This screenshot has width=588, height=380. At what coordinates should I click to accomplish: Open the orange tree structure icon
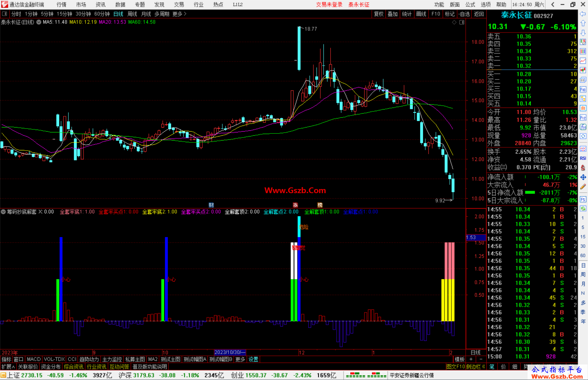tap(583, 99)
